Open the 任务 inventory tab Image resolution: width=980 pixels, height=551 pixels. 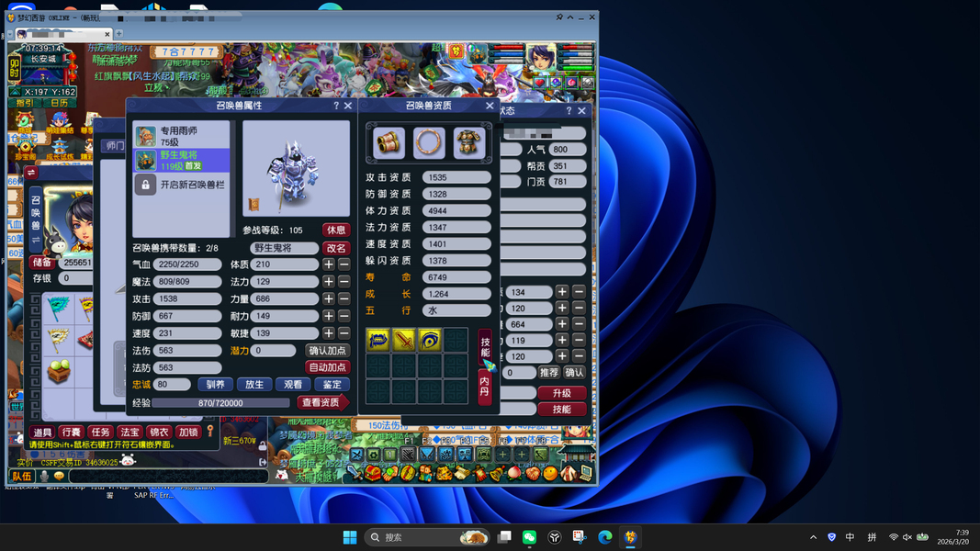[x=101, y=432]
